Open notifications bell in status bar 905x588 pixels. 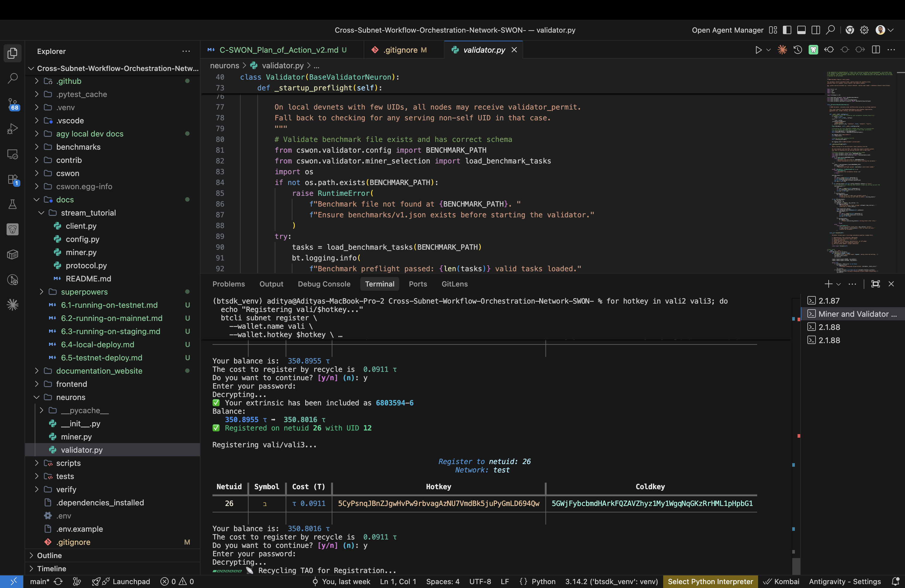click(895, 581)
